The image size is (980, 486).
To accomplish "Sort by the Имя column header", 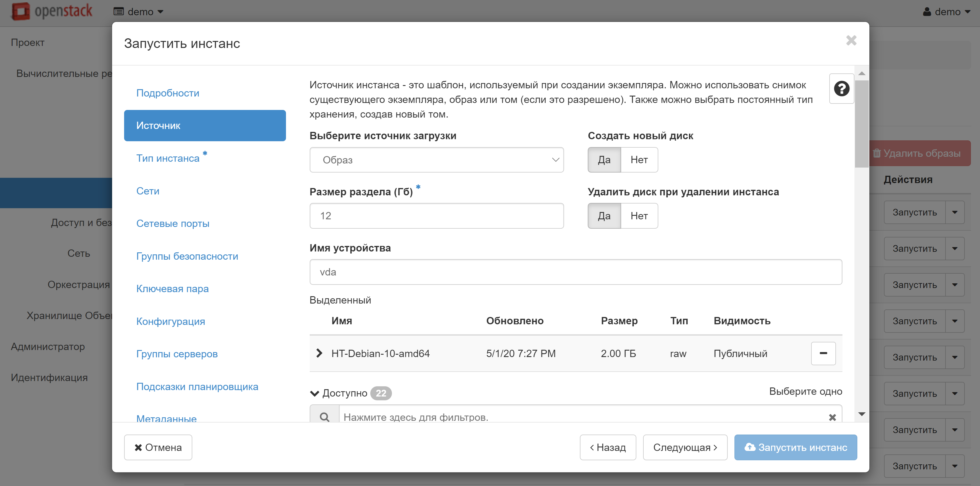I will click(342, 321).
